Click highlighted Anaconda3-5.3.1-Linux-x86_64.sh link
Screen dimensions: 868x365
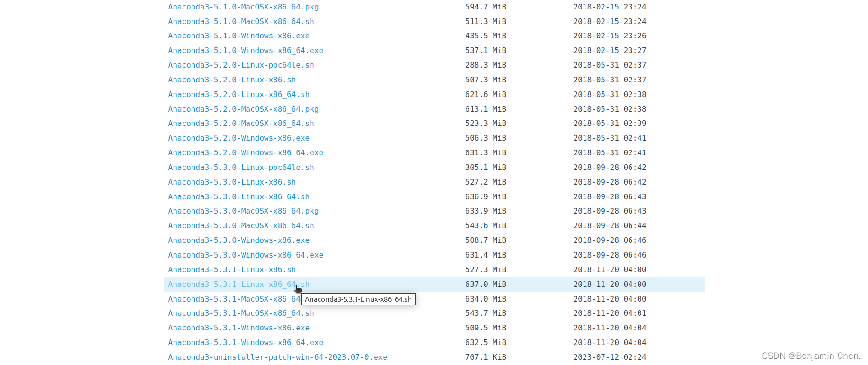click(x=238, y=285)
